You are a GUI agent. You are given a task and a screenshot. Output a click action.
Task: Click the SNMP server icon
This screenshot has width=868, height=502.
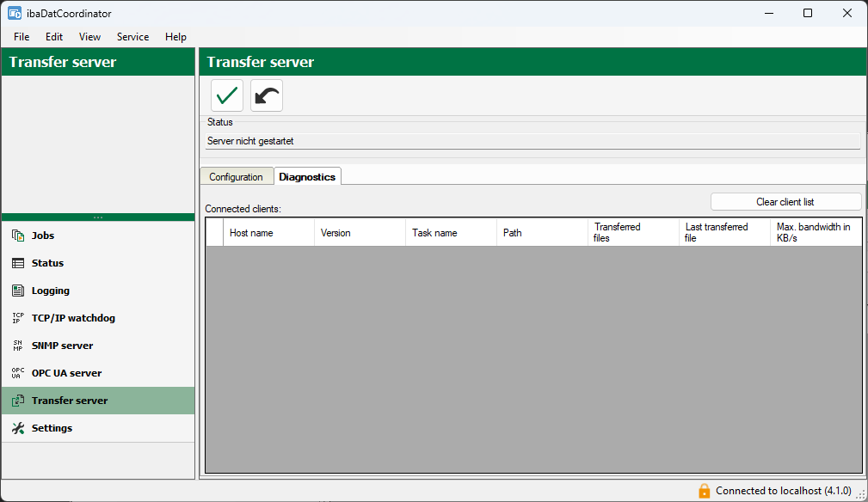tap(18, 346)
